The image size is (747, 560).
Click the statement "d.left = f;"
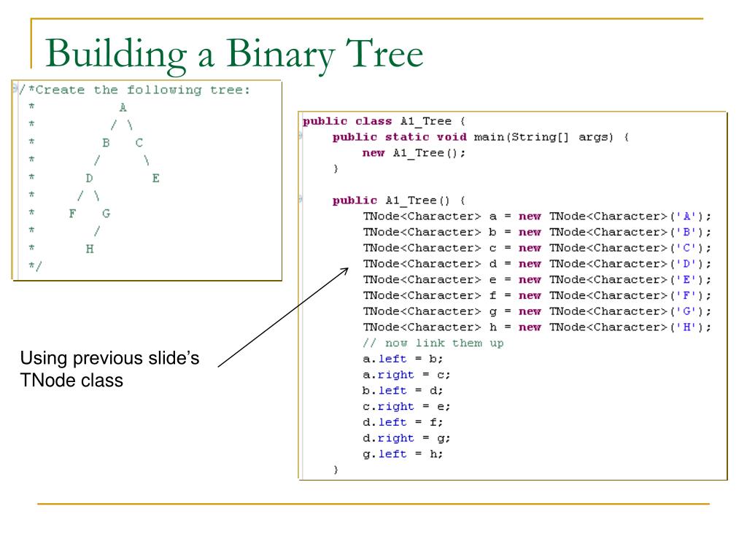click(x=403, y=422)
